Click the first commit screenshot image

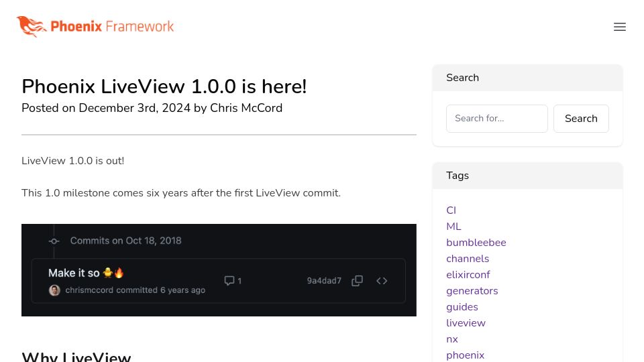point(219,270)
